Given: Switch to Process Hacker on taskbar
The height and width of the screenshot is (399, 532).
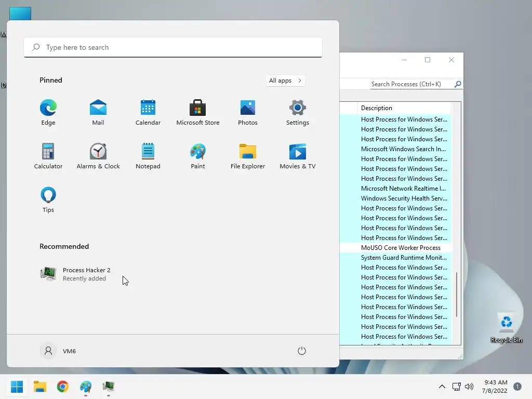Looking at the screenshot, I should coord(109,387).
